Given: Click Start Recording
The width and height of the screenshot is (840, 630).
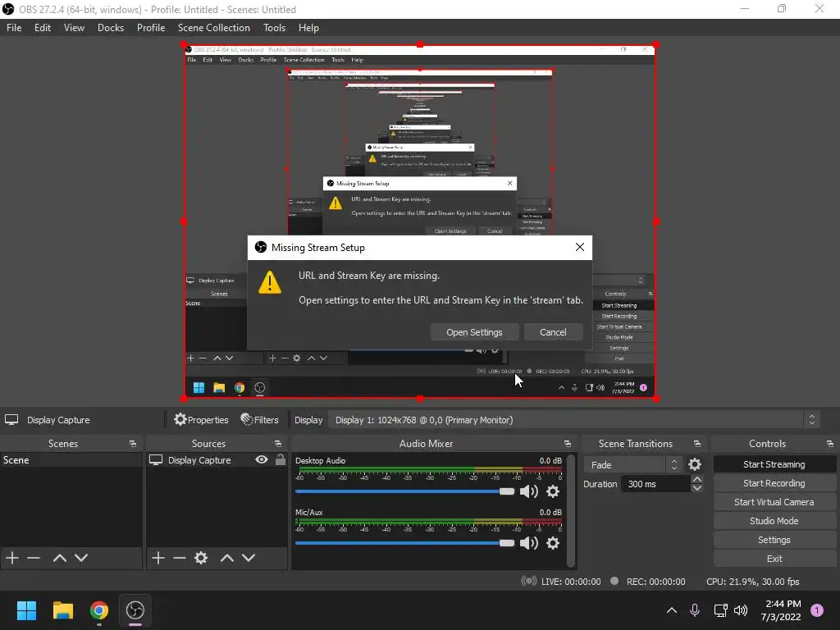Looking at the screenshot, I should point(774,483).
